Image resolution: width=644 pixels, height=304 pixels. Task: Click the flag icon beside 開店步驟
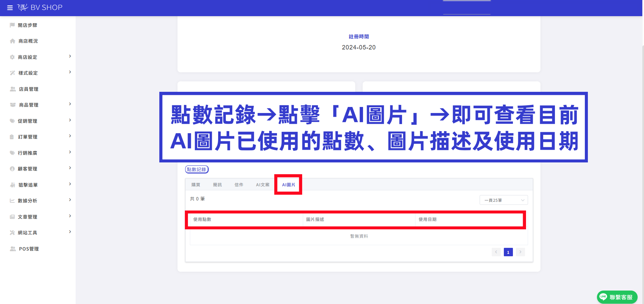[12, 25]
